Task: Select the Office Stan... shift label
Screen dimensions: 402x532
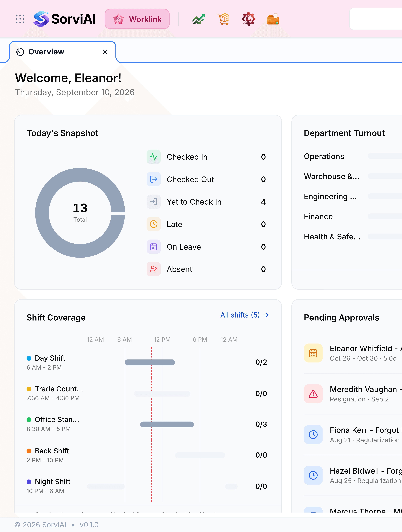Action: 57,419
